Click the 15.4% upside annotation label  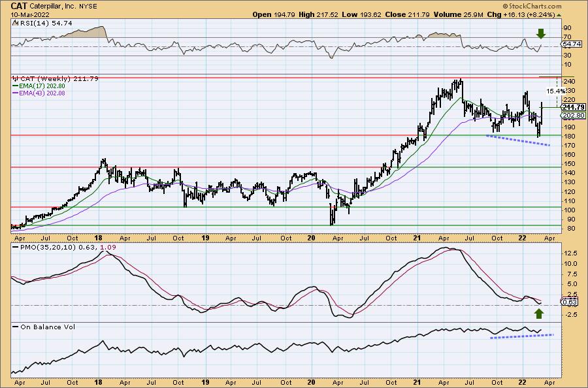pos(555,91)
